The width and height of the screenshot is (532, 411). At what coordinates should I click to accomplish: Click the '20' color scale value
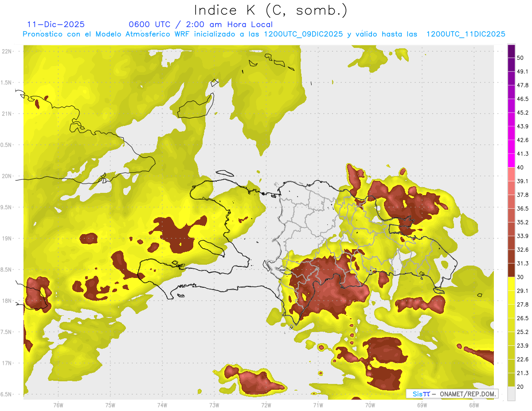[x=520, y=387]
